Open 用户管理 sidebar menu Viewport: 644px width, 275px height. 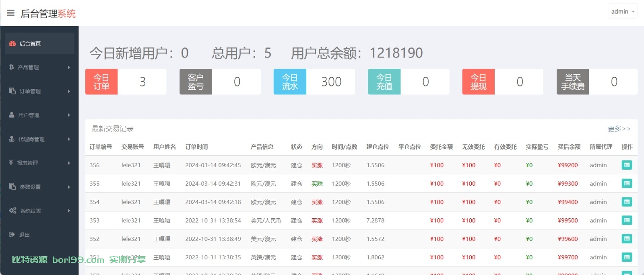coord(39,115)
